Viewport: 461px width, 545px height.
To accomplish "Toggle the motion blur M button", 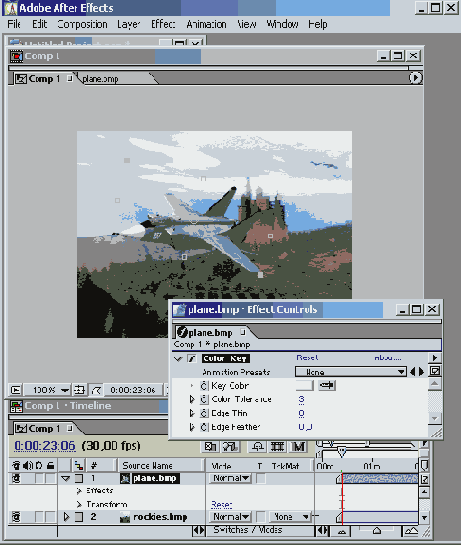I will [298, 446].
